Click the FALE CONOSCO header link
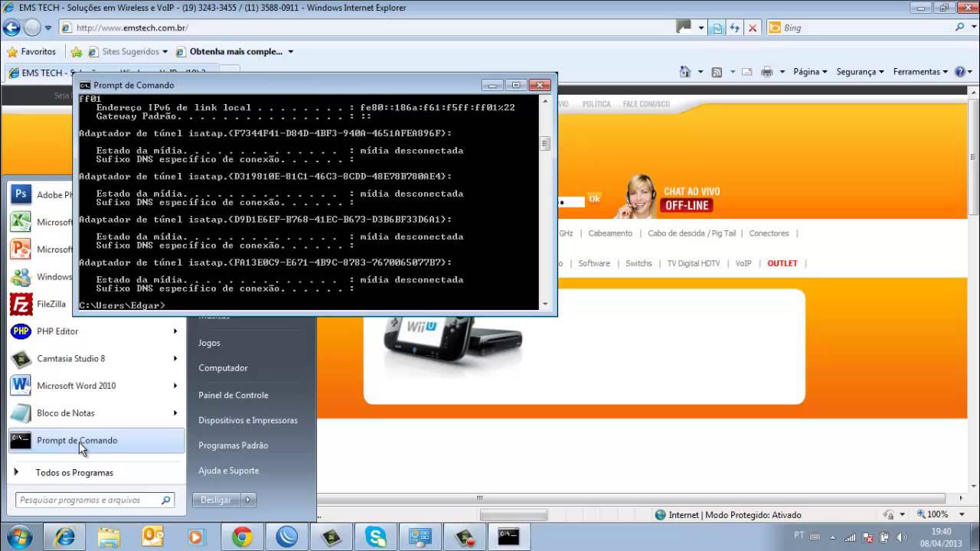This screenshot has height=551, width=980. (646, 104)
